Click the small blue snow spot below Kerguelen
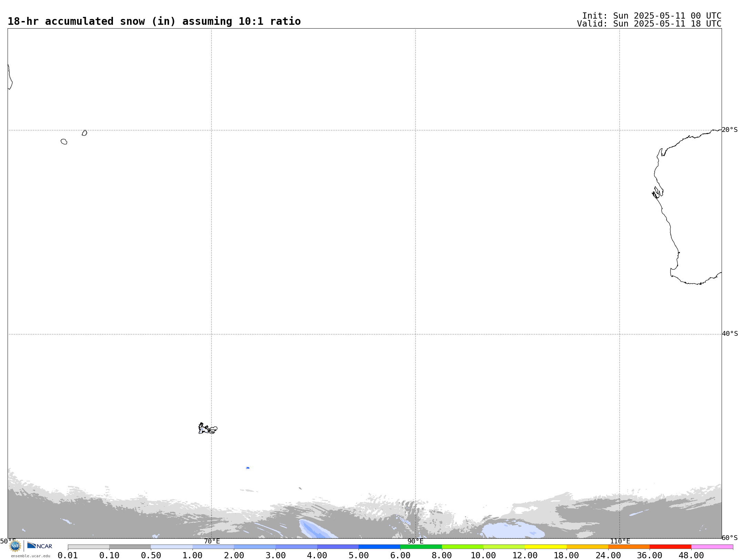Viewport: 744px width, 560px height. tap(248, 468)
